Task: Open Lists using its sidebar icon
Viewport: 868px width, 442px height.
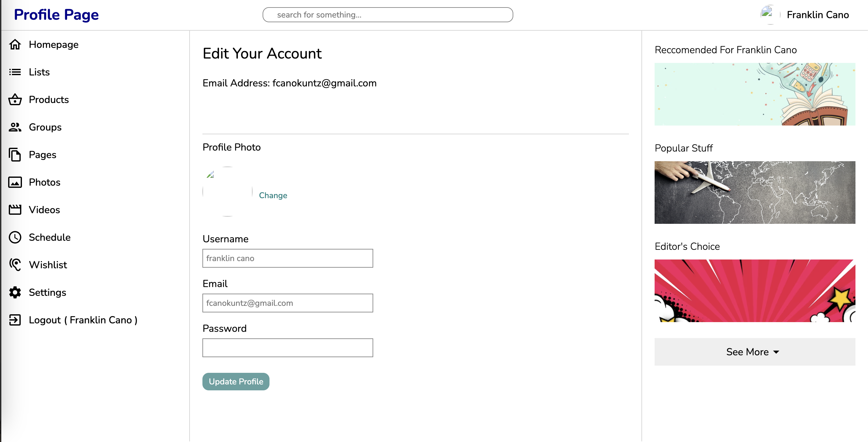Action: (15, 72)
